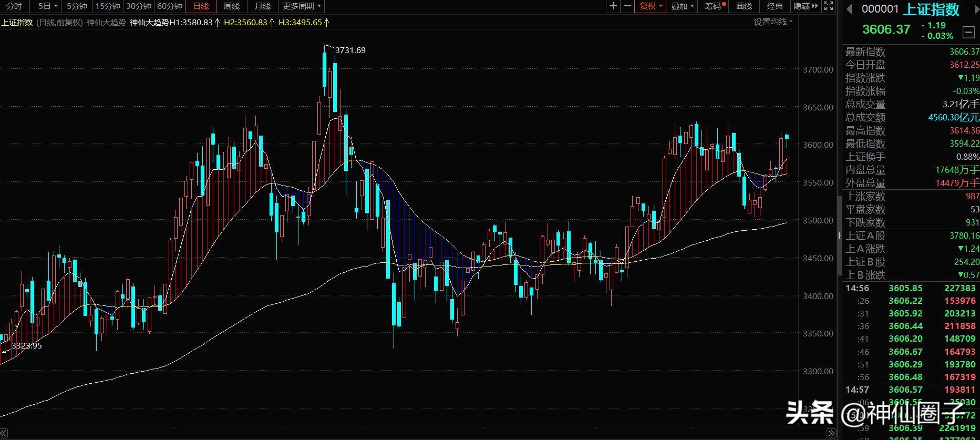
Task: Switch to the 周线 weekly tab
Action: (232, 6)
